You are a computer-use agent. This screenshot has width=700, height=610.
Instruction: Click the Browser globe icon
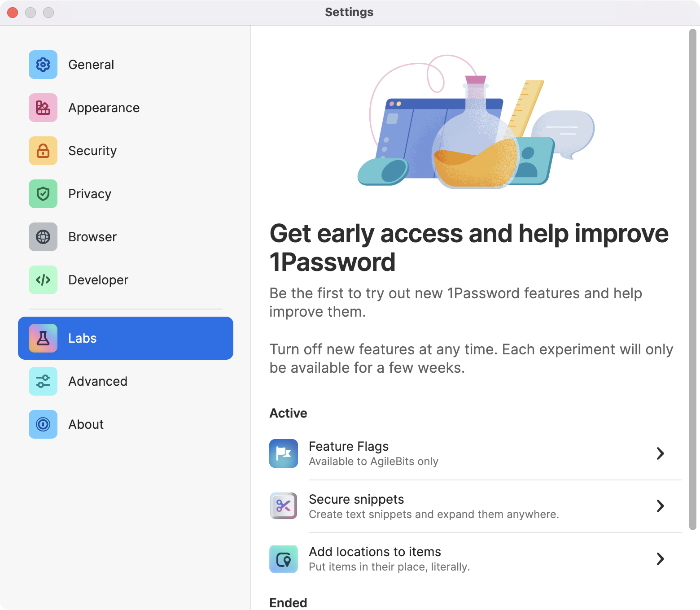coord(43,237)
